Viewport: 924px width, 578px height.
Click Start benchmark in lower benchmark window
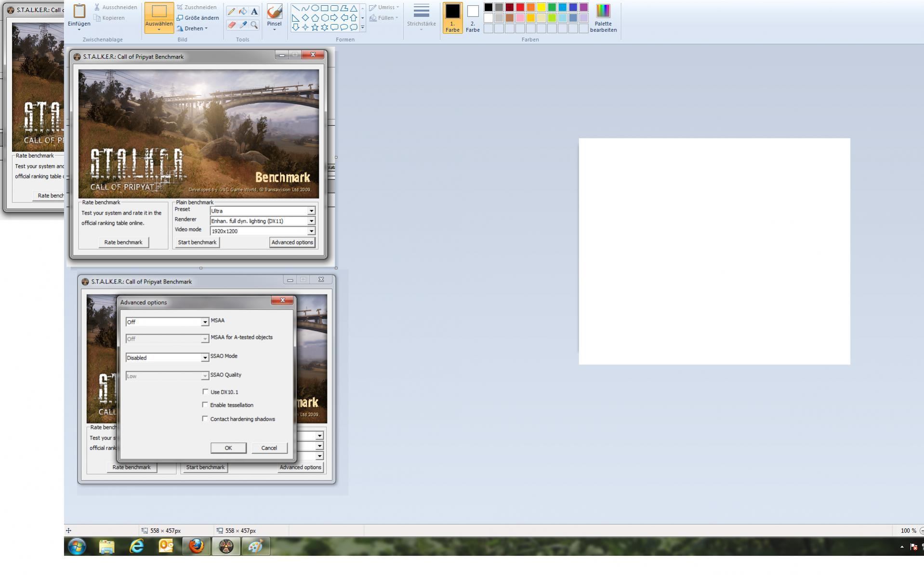coord(205,467)
